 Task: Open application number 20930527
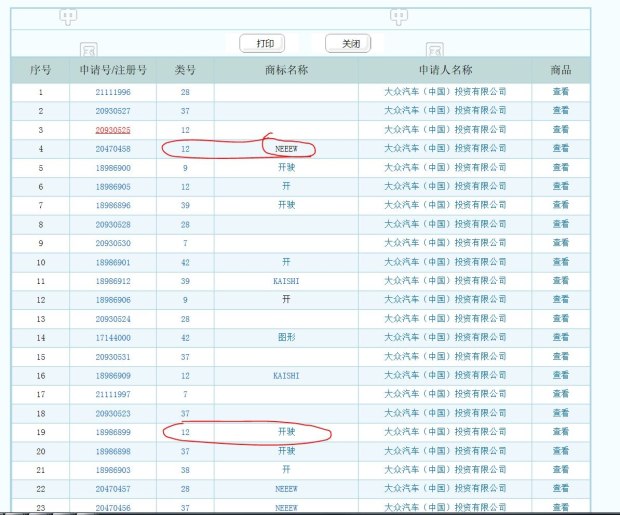tap(113, 111)
